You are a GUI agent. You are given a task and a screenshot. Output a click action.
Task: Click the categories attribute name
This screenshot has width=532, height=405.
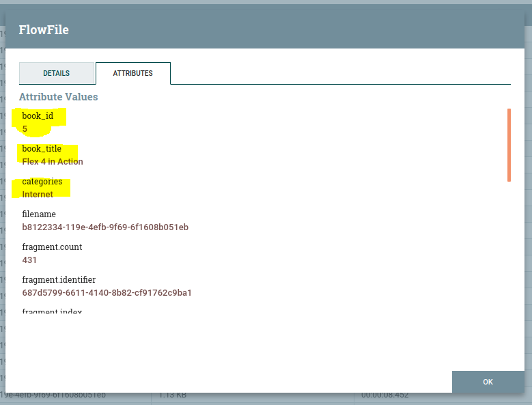coord(42,182)
